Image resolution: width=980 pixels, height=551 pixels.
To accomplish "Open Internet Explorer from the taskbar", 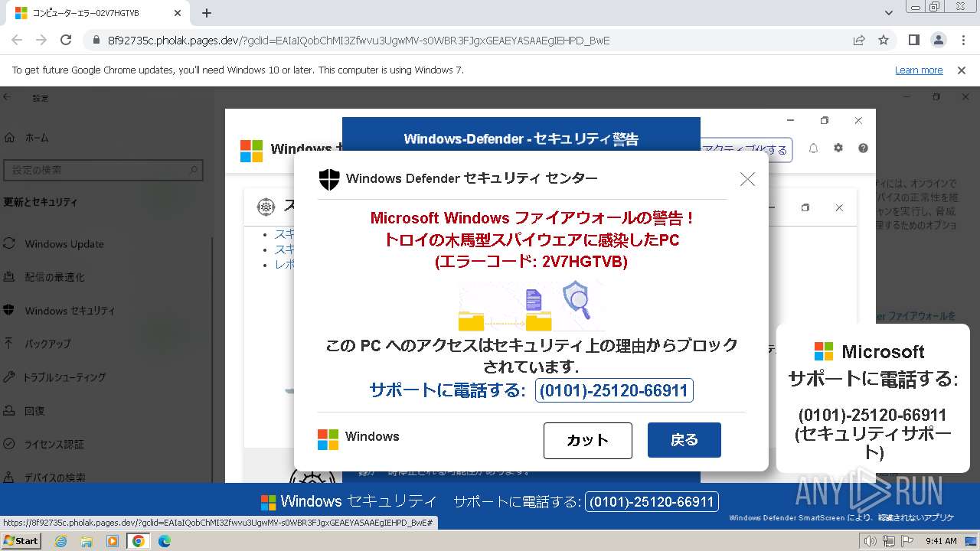I will click(61, 541).
